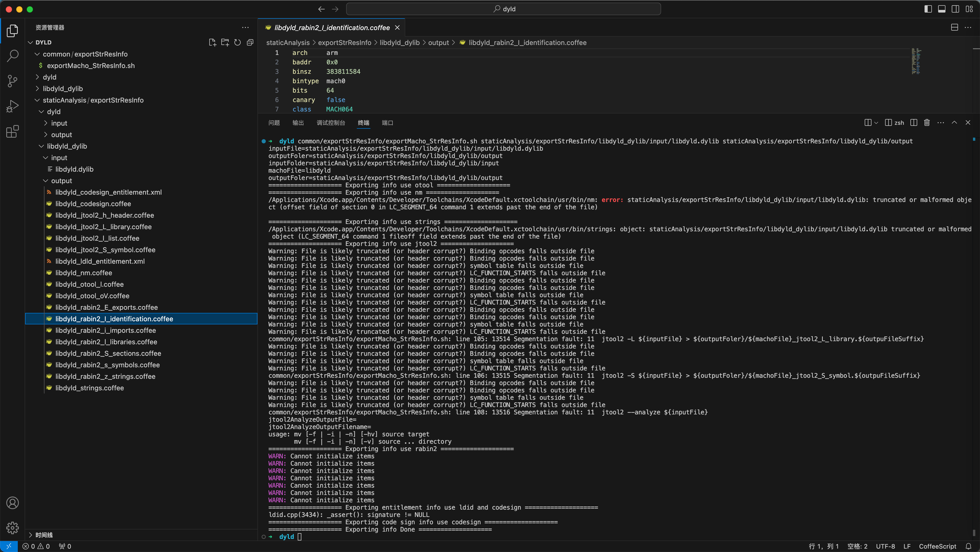
Task: Click the editor minimap
Action: point(916,61)
